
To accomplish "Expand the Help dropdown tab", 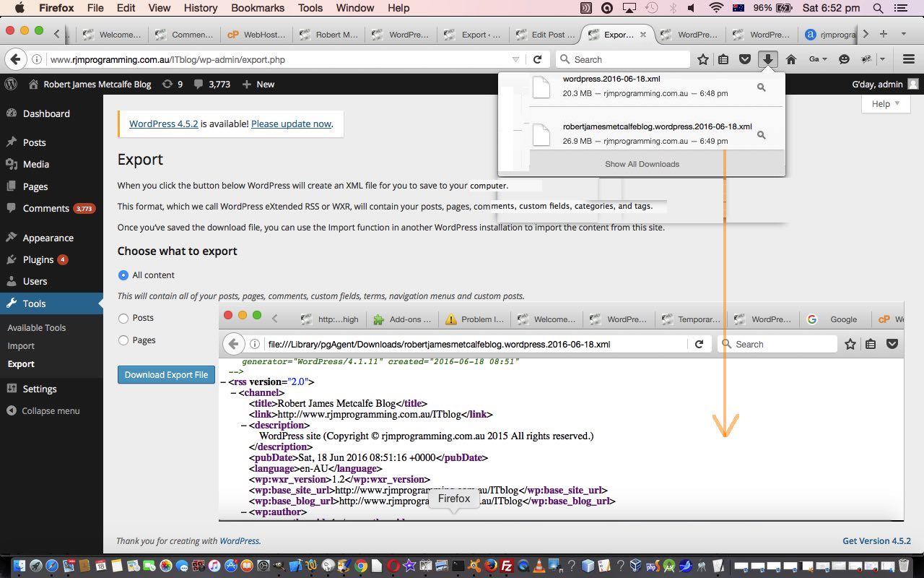I will tap(885, 103).
